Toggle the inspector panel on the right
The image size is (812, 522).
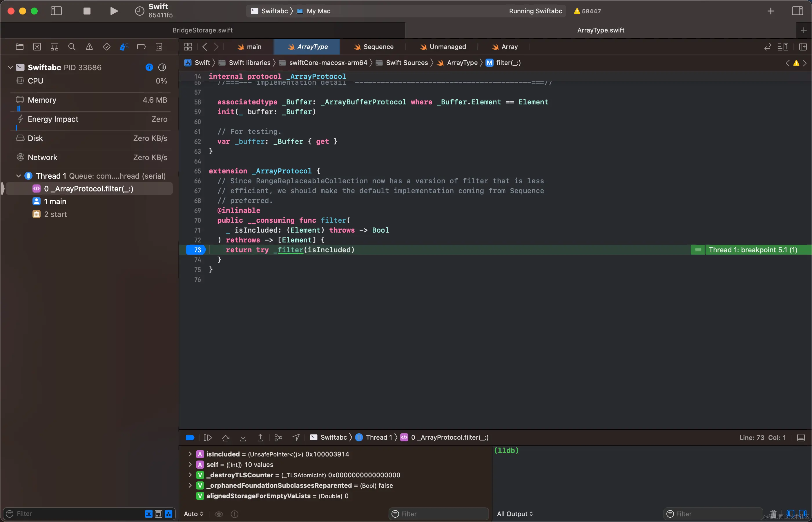(x=797, y=11)
